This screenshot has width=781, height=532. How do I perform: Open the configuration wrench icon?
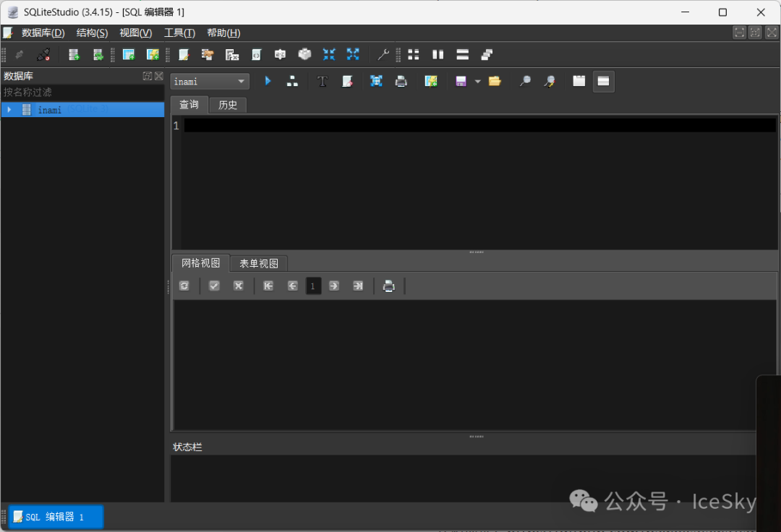pyautogui.click(x=383, y=55)
